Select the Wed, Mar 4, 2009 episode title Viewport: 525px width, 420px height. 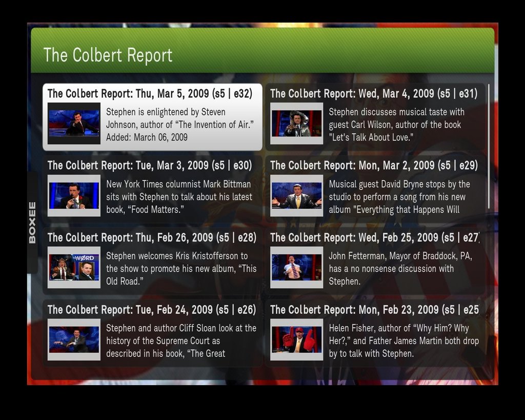[374, 93]
